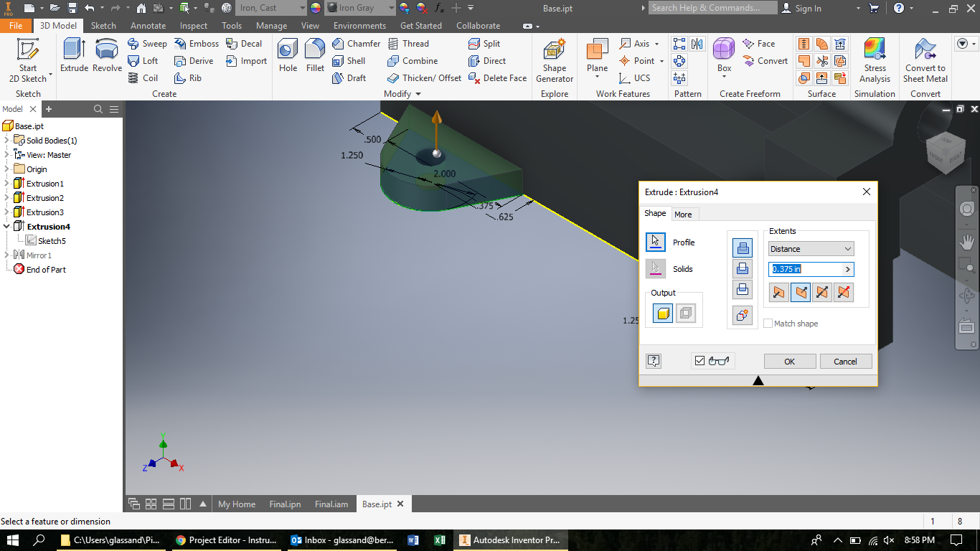
Task: Click OK in Extrude dialog
Action: 789,362
